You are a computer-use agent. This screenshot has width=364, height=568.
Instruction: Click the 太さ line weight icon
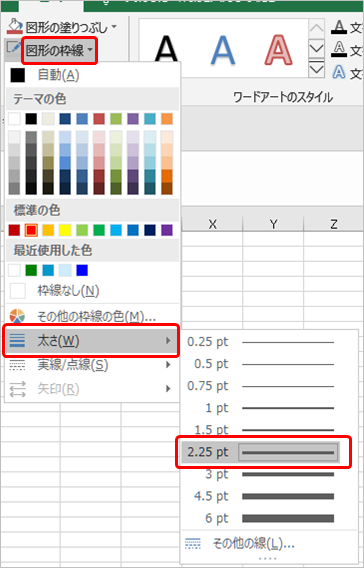[x=17, y=341]
